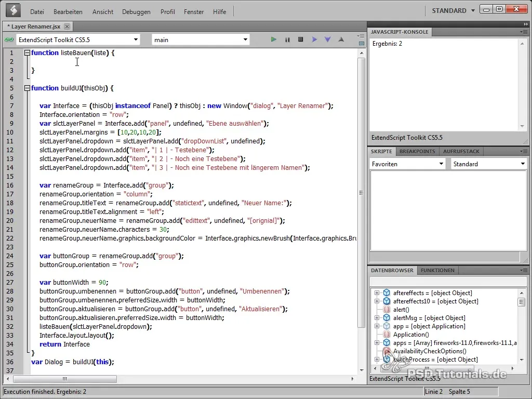This screenshot has width=532, height=399.
Task: Click the ExtendScript Toolkit app logo icon
Action: coord(14,10)
